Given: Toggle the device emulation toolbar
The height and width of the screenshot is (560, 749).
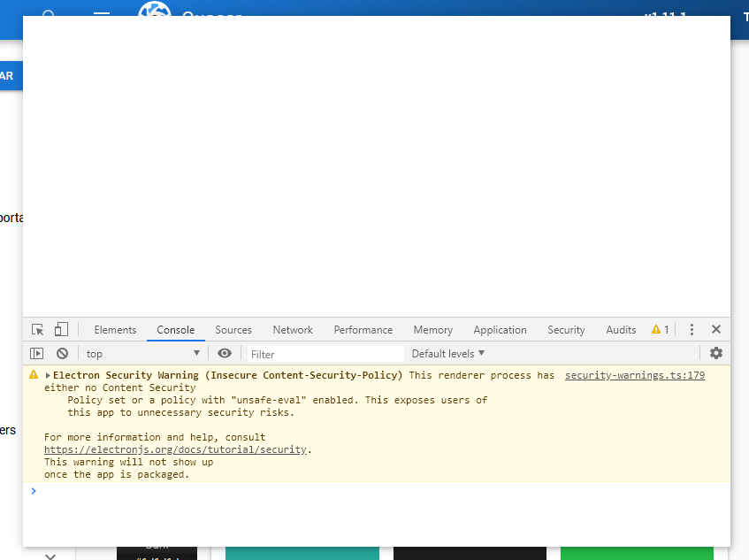Looking at the screenshot, I should click(x=60, y=328).
